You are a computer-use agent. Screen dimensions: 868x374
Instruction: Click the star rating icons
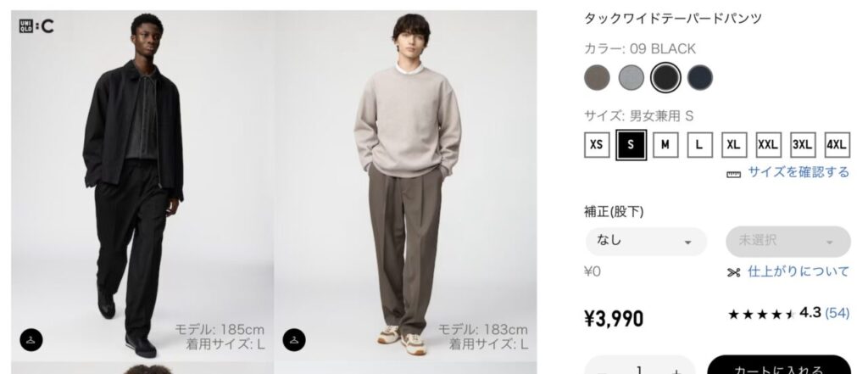[x=762, y=314]
